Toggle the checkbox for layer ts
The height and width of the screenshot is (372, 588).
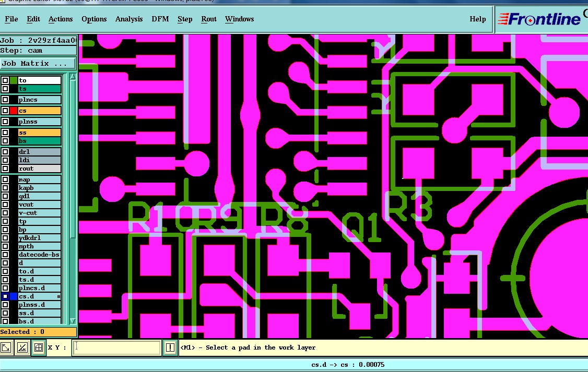coord(5,89)
